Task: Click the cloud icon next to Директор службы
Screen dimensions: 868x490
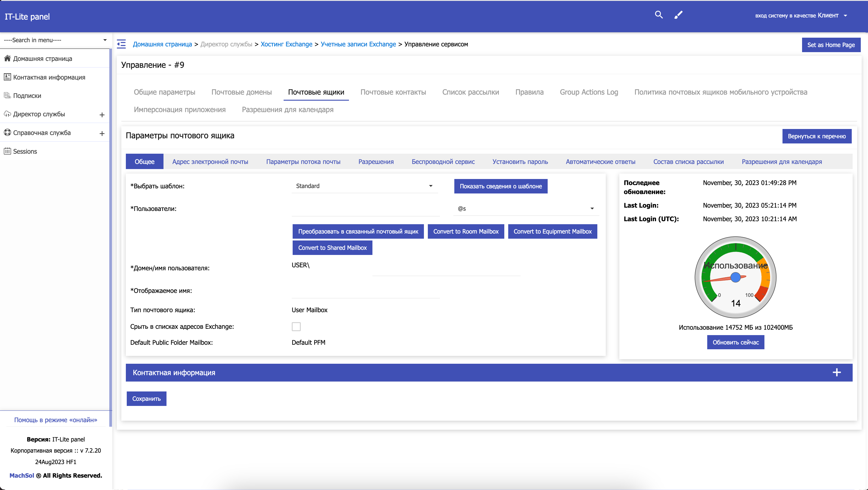Action: (x=8, y=114)
